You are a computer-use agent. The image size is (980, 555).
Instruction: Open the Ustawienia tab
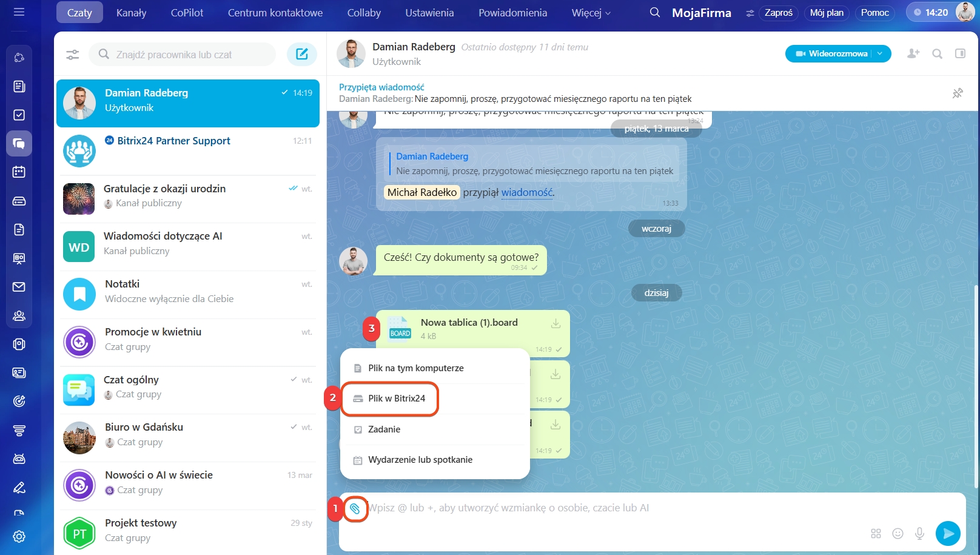coord(429,13)
